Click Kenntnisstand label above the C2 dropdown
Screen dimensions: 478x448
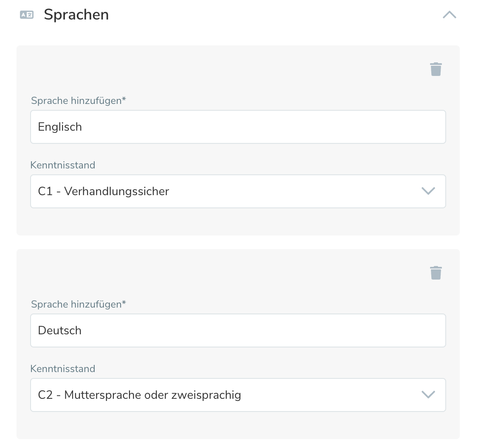[63, 369]
